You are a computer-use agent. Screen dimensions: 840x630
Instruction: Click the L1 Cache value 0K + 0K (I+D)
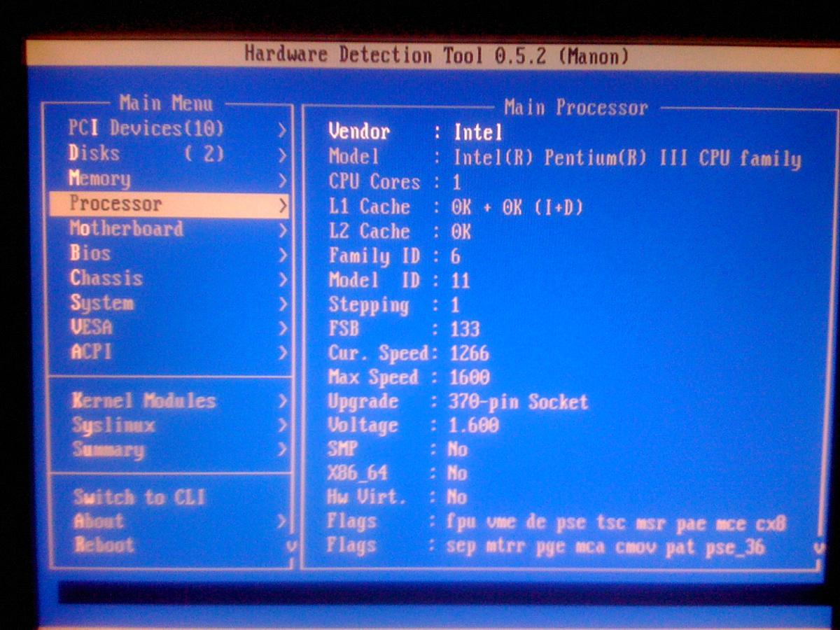tap(518, 207)
